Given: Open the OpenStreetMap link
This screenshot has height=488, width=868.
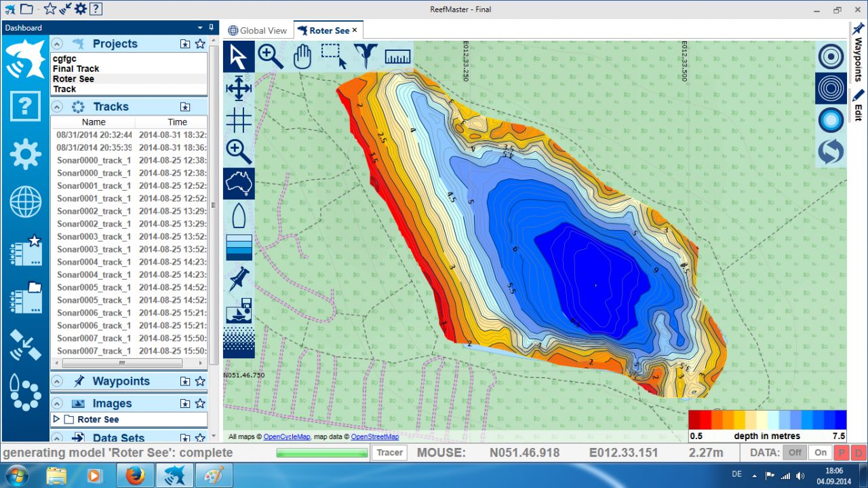Looking at the screenshot, I should point(374,437).
